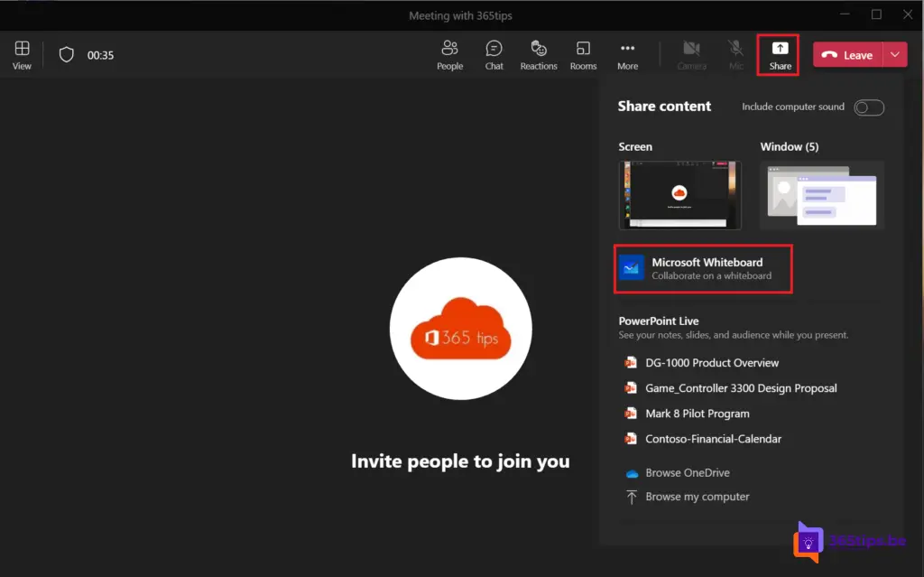Select DG-1000 Product Overview presentation

pos(712,363)
